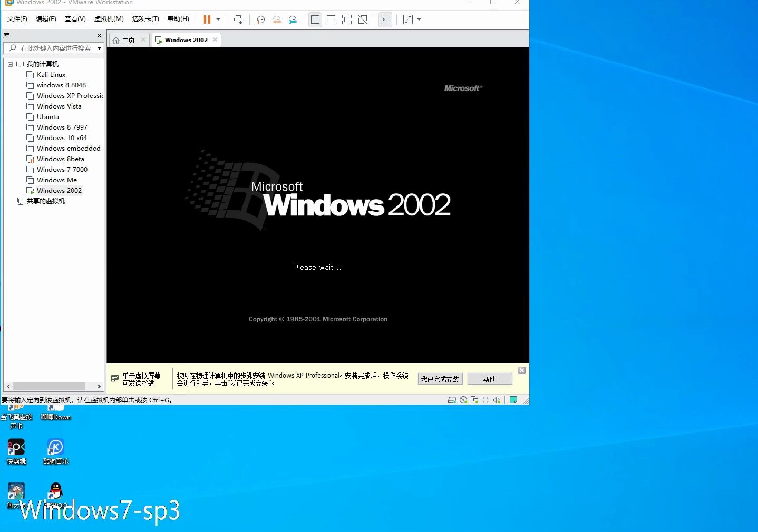758x532 pixels.
Task: Select Windows 7 7000 in the library
Action: tap(62, 170)
